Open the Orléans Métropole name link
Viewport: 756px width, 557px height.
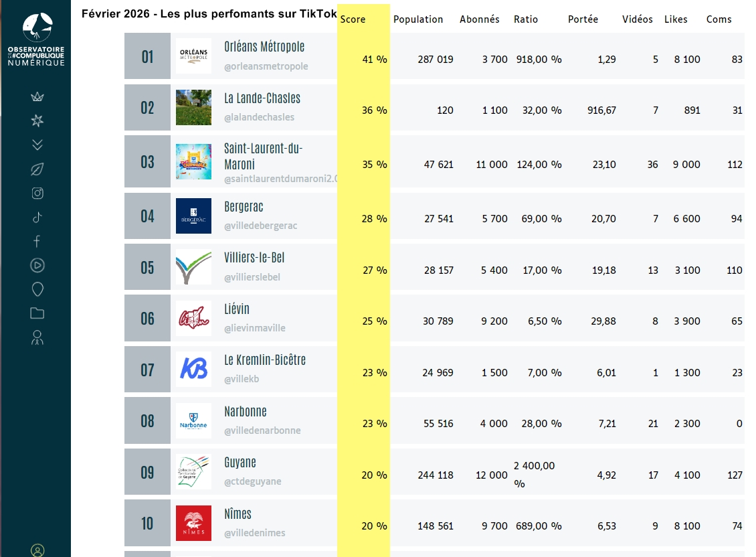[x=264, y=46]
